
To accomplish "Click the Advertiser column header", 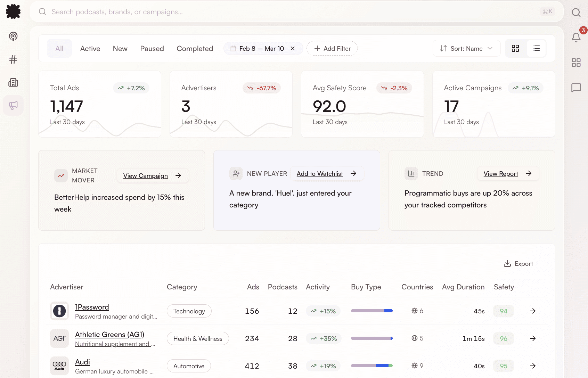I will tap(67, 287).
